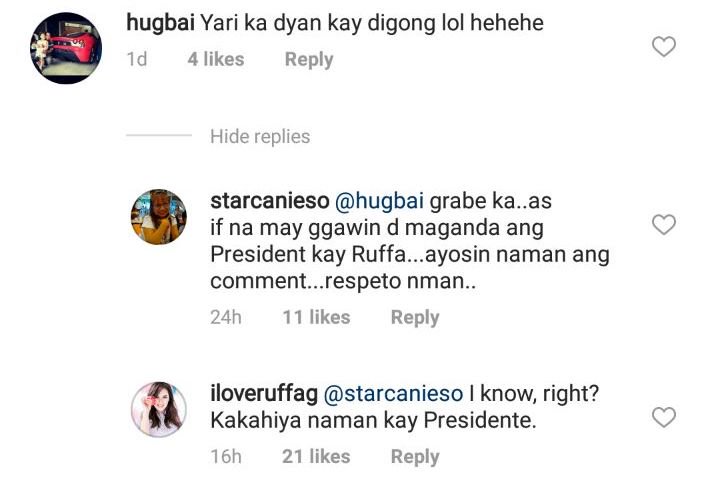View the 21 likes list
This screenshot has height=493, width=720.
[x=316, y=456]
